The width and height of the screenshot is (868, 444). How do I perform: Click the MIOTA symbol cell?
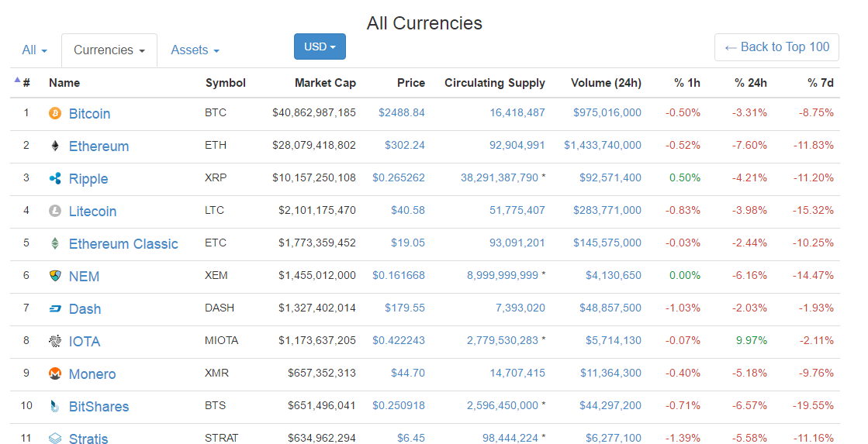point(221,341)
